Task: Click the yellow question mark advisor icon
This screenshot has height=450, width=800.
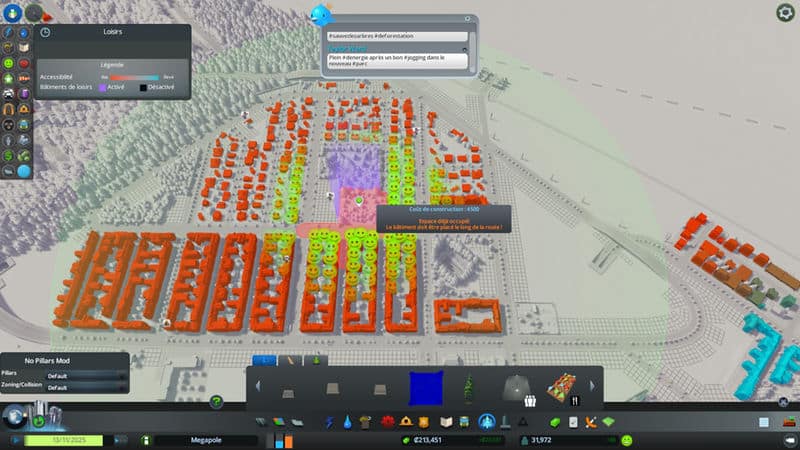Action: (x=215, y=402)
